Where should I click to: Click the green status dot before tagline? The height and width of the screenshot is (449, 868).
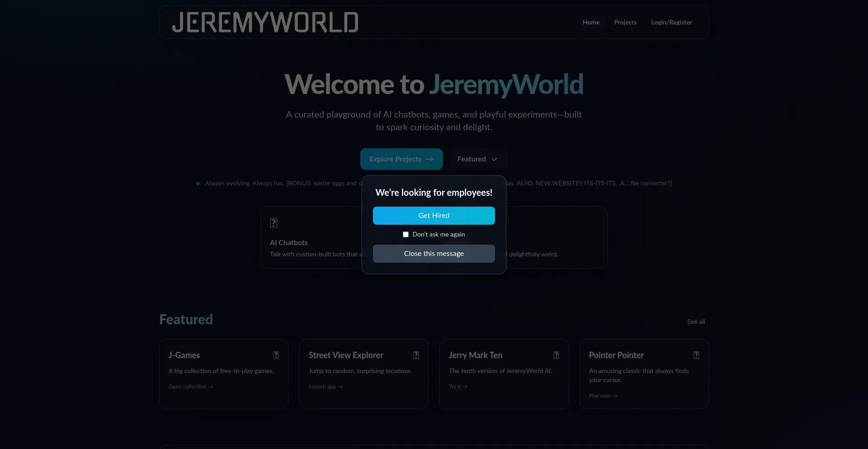click(x=198, y=184)
